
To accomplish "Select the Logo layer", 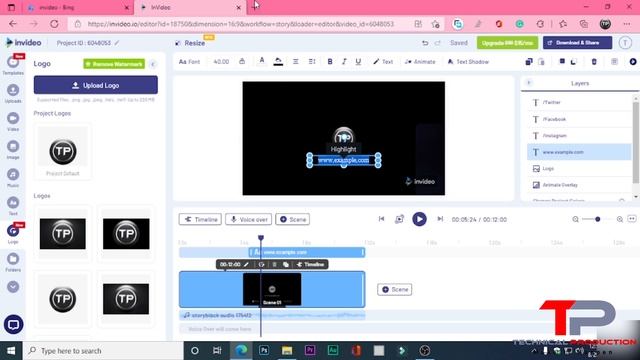I will 579,168.
